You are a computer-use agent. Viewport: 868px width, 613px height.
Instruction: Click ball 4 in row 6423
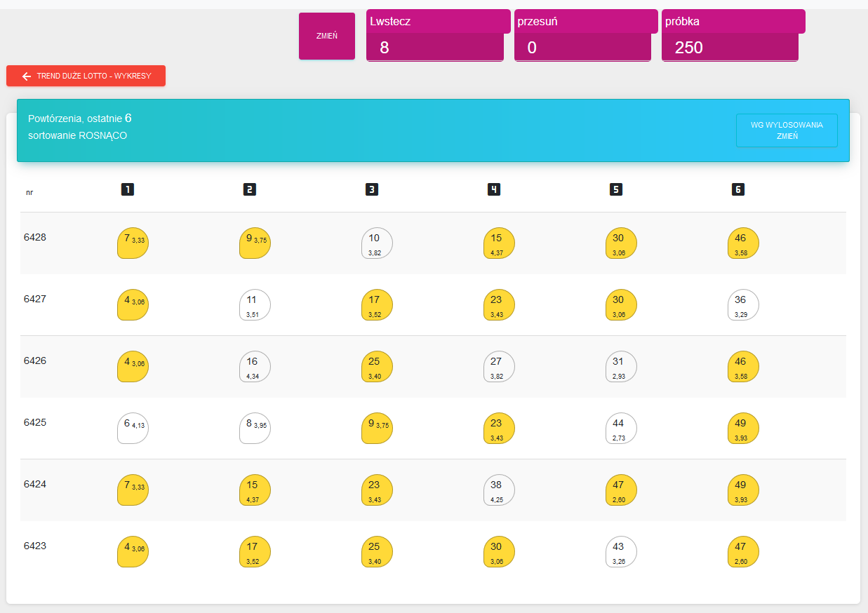tap(133, 551)
